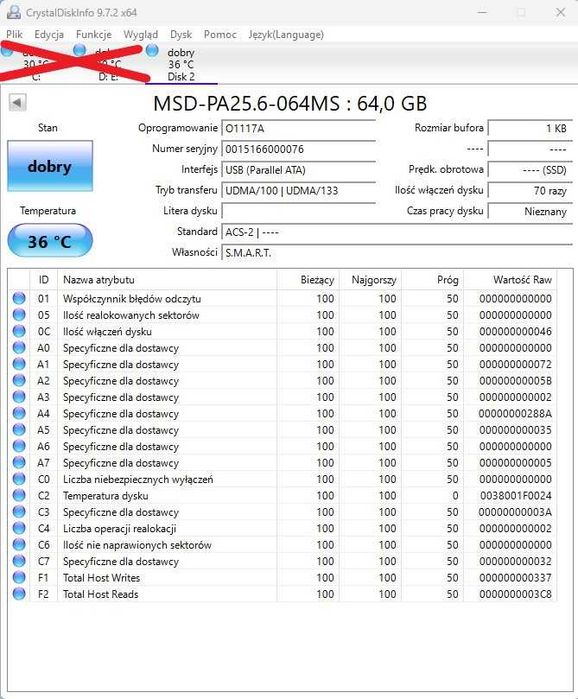578x699 pixels.
Task: Open the Funkcje menu
Action: 94,34
